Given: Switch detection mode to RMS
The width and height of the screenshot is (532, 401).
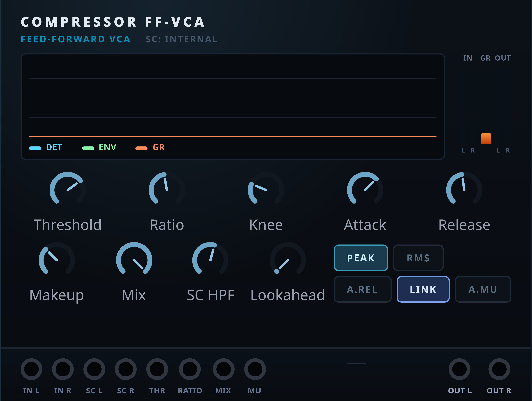Looking at the screenshot, I should coord(418,258).
